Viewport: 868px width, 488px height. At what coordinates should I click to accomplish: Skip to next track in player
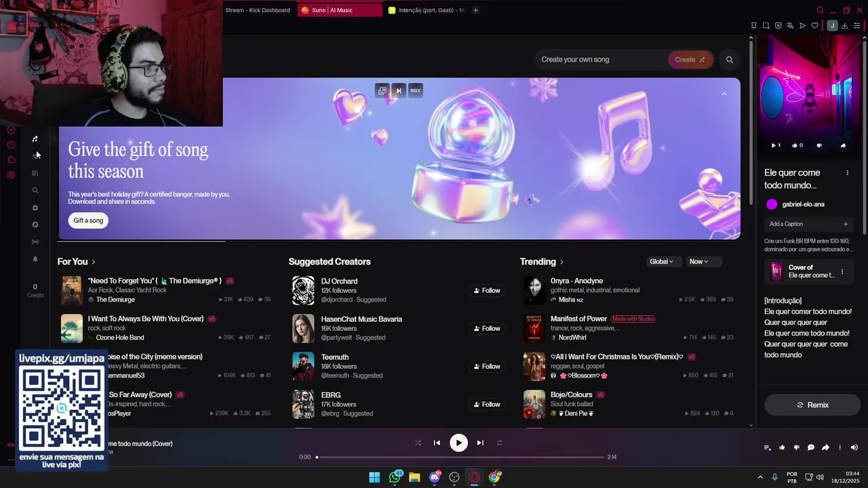pyautogui.click(x=480, y=443)
